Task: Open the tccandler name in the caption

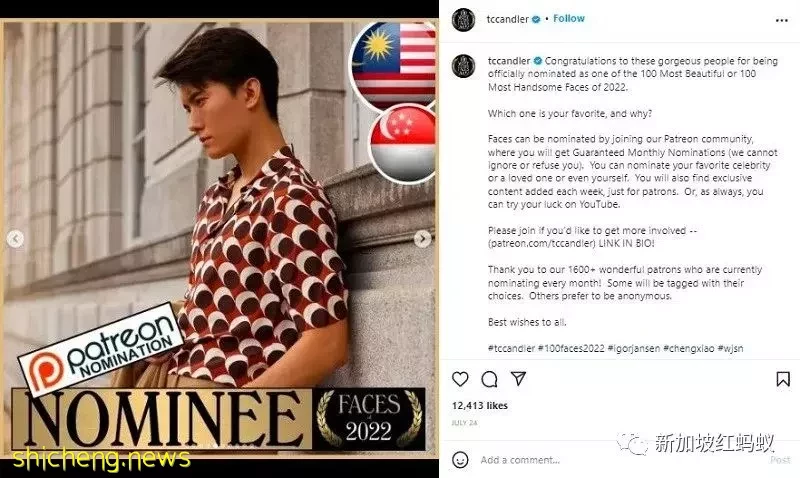Action: (509, 61)
